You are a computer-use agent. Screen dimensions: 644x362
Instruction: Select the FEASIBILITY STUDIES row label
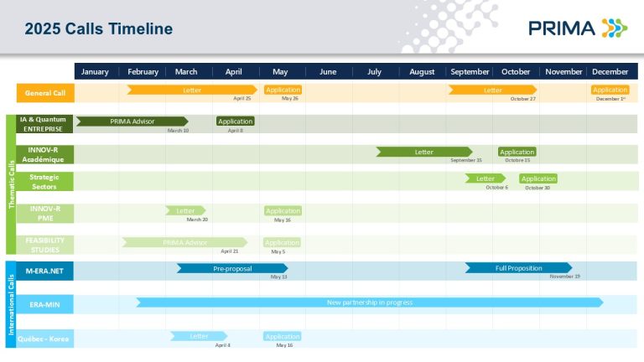pyautogui.click(x=45, y=245)
